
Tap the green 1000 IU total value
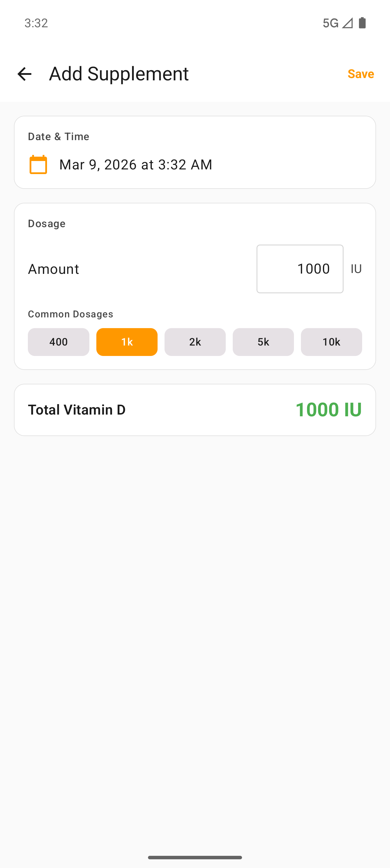[x=328, y=410]
